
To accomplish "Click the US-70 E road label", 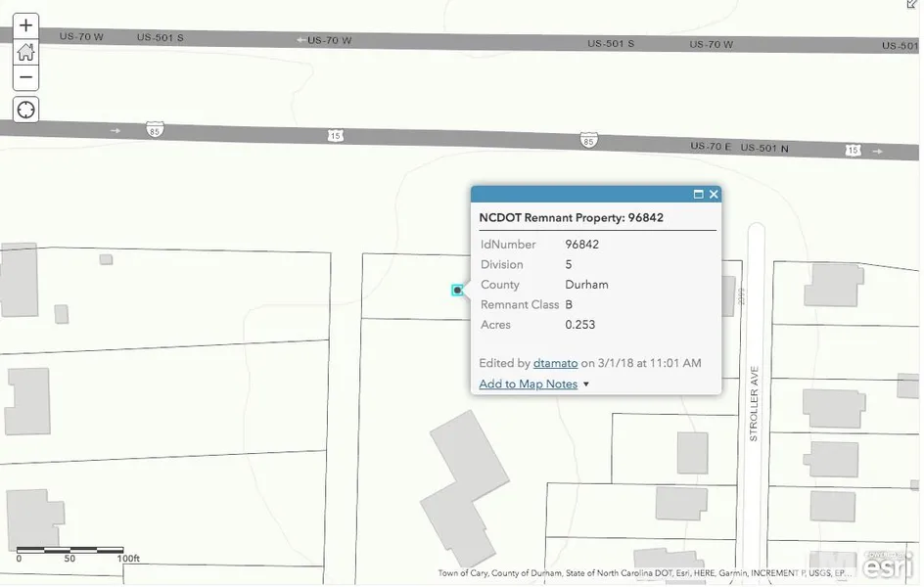I will [711, 146].
